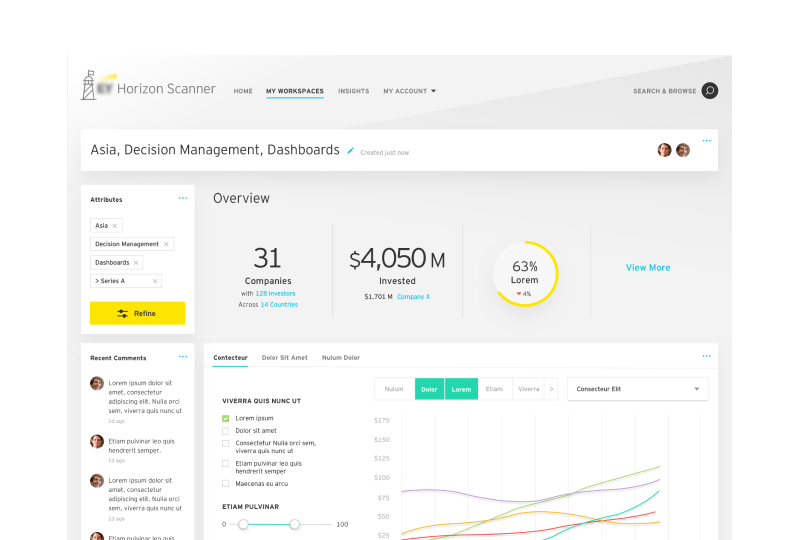Screen dimensions: 800x540
Task: Remove the Decision Management attribute tag
Action: pyautogui.click(x=166, y=244)
